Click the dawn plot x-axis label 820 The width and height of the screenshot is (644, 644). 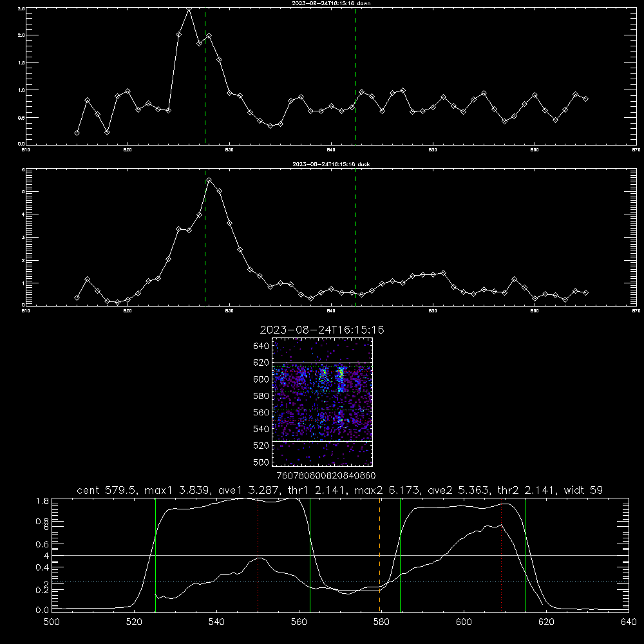(x=128, y=150)
